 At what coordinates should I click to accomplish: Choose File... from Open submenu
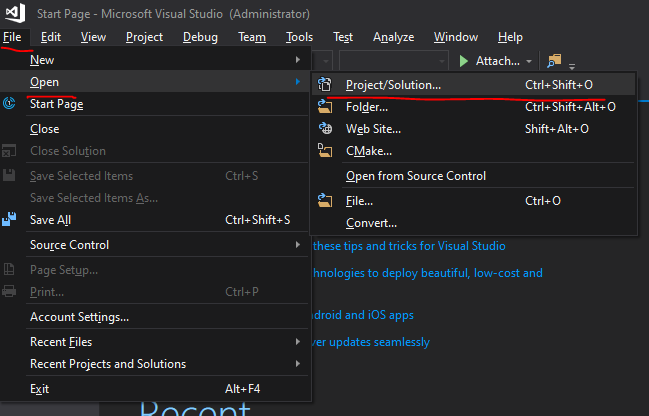pos(473,201)
